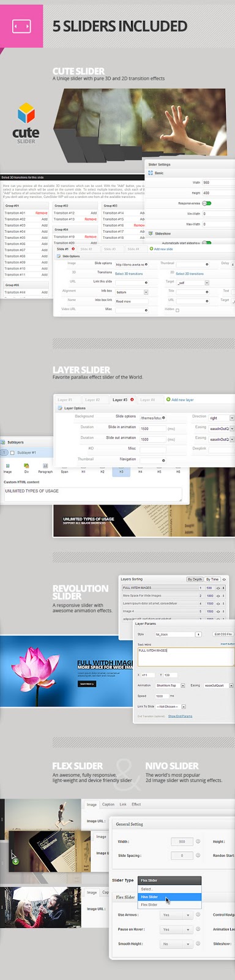235x980 pixels.
Task: Click green add badge on tablet thumbnail
Action: tap(15, 861)
